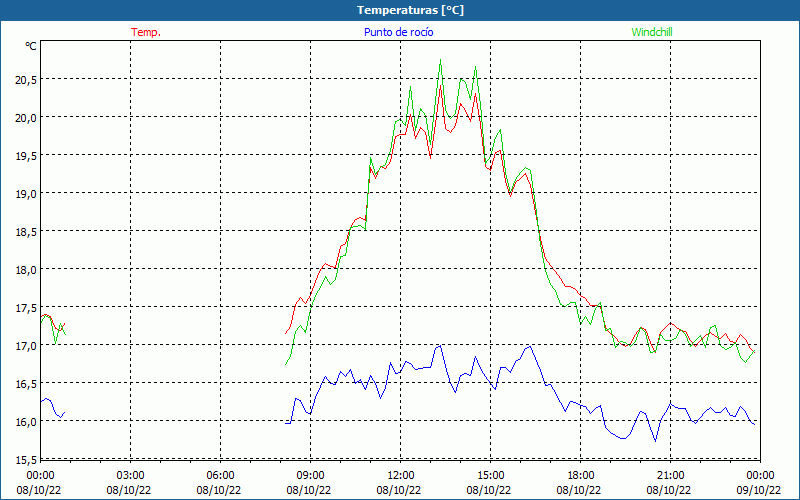Screen dimensions: 800x500
Task: Click the 06:00 time axis label
Action: (220, 476)
